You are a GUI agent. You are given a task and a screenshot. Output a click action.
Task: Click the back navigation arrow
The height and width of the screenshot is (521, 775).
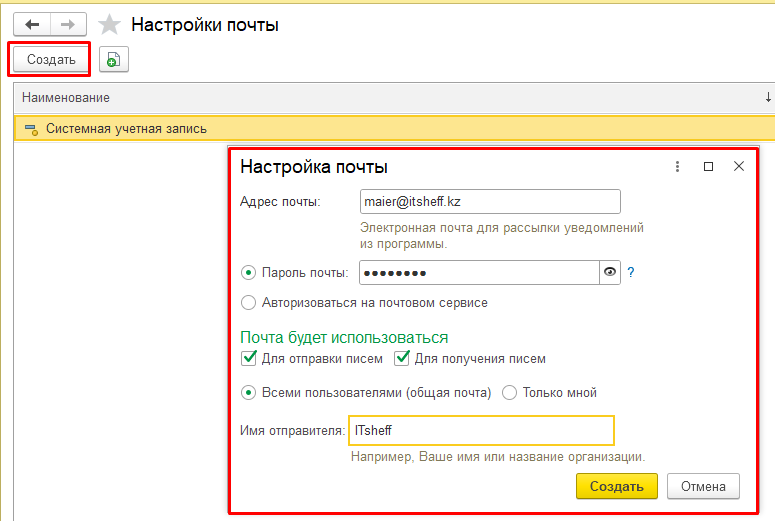pyautogui.click(x=31, y=25)
